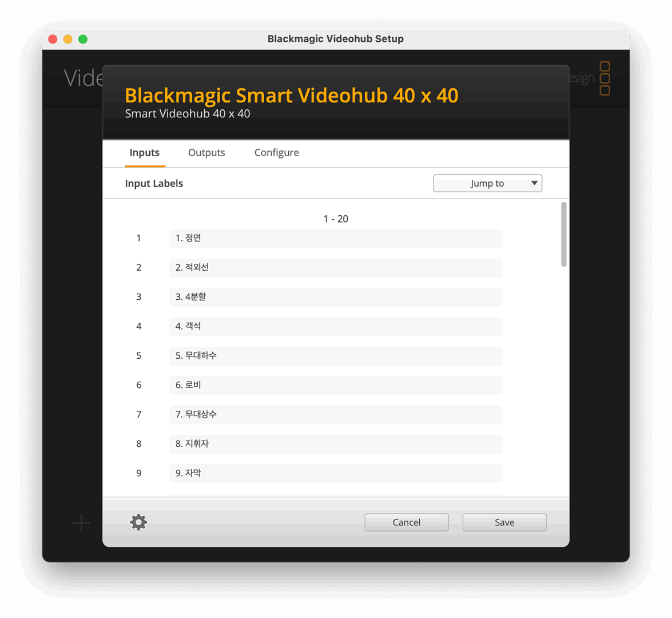
Task: Edit the input 7 label field "7. 무대상수"
Action: [336, 414]
